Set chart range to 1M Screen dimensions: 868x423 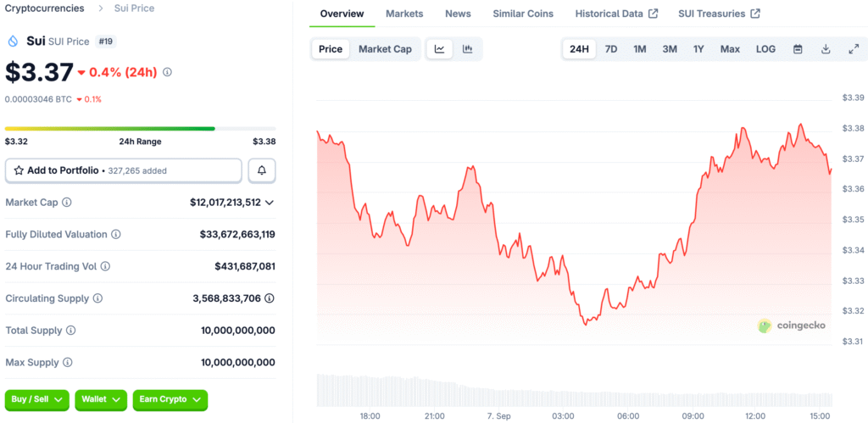tap(640, 48)
